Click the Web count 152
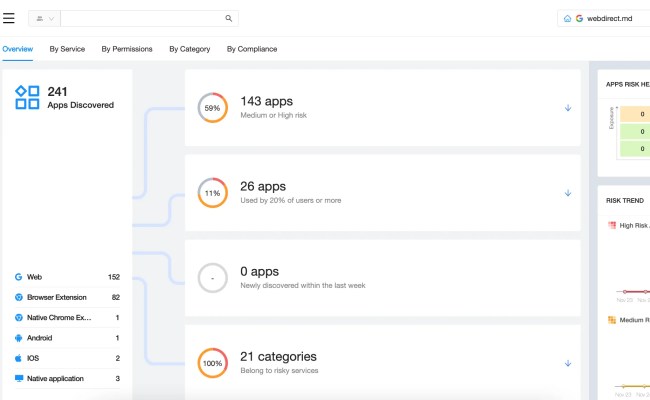This screenshot has height=400, width=650. pyautogui.click(x=114, y=277)
